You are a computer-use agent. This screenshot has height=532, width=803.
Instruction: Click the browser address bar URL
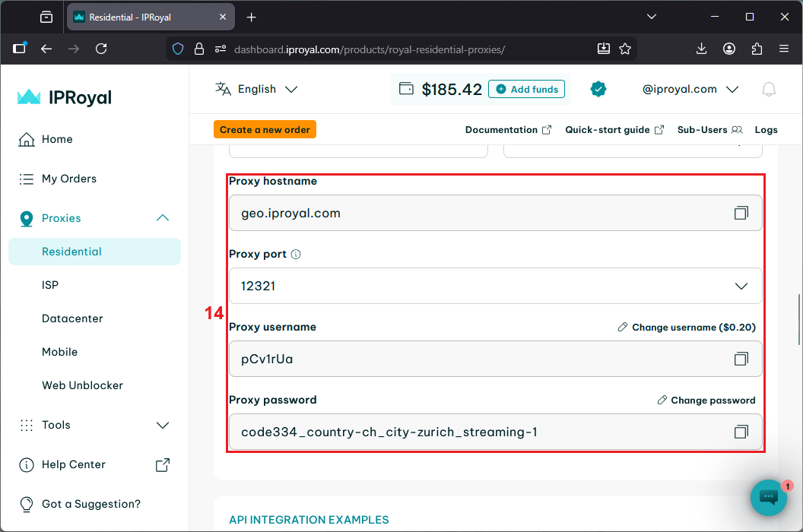pos(370,49)
